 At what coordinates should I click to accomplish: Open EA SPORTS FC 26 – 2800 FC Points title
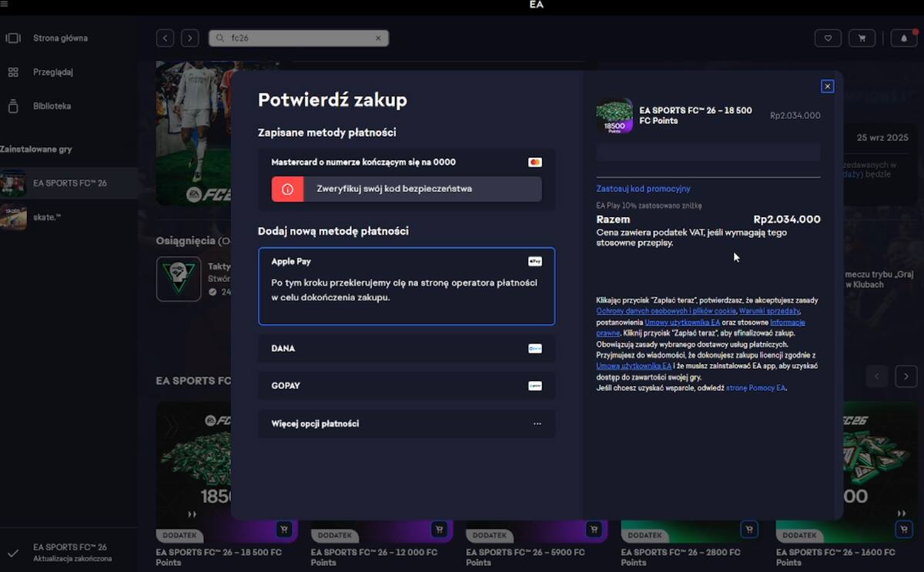[681, 557]
